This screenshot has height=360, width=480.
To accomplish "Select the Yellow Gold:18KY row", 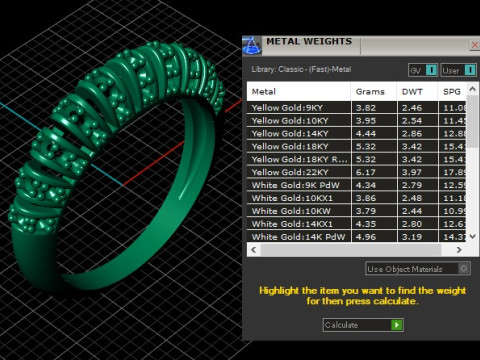I will coord(356,146).
